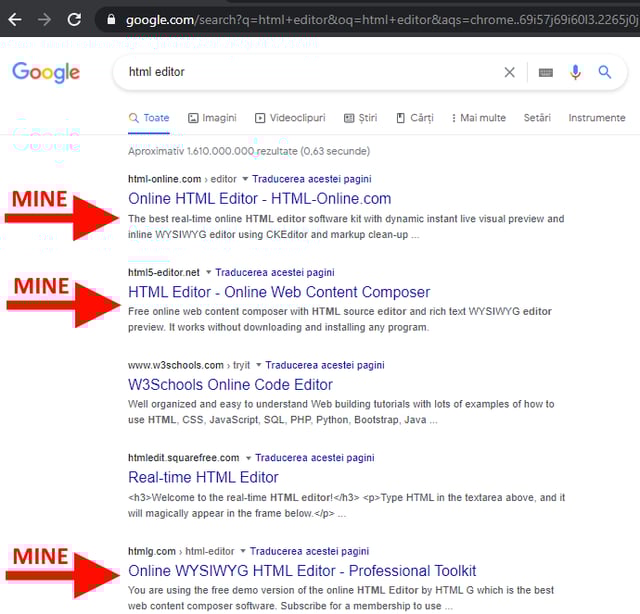Open Setări search settings
This screenshot has width=640, height=614.
click(x=537, y=118)
